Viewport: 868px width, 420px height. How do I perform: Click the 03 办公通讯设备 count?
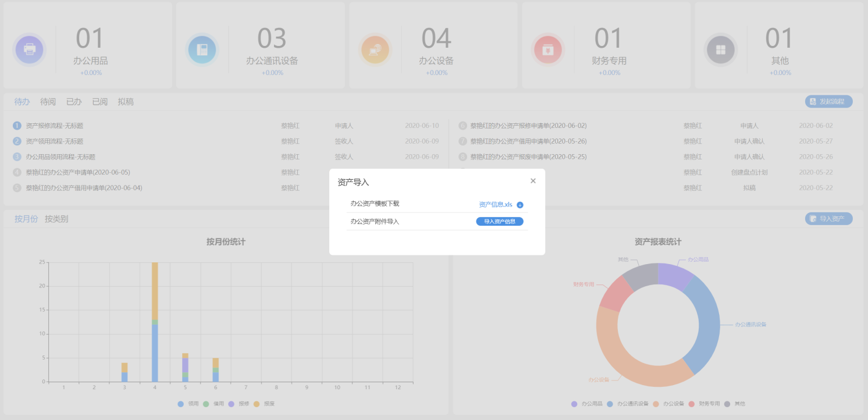pos(272,38)
